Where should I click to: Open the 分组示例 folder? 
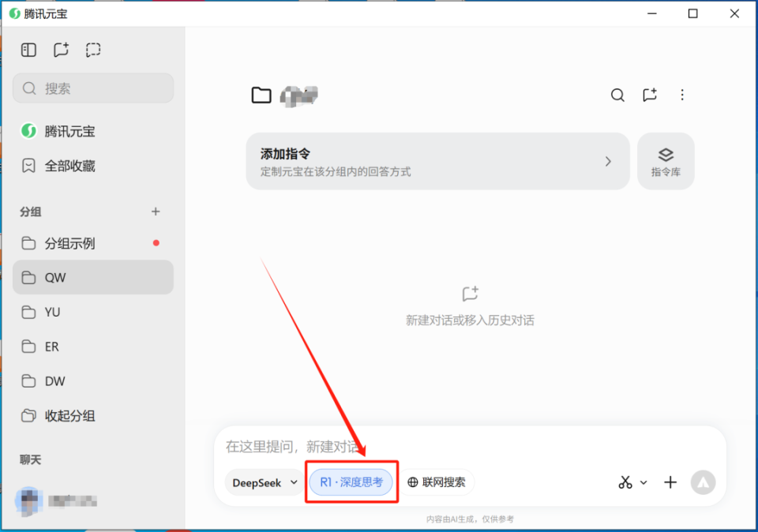tap(93, 243)
